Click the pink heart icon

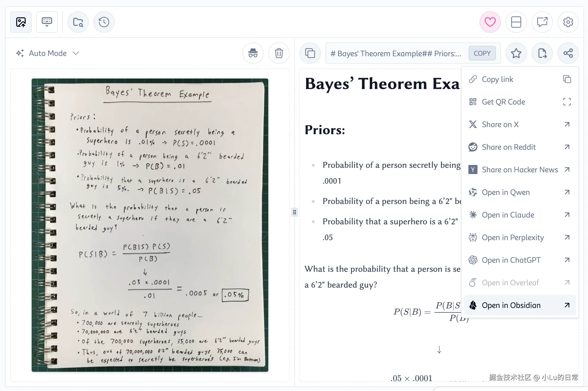point(490,22)
